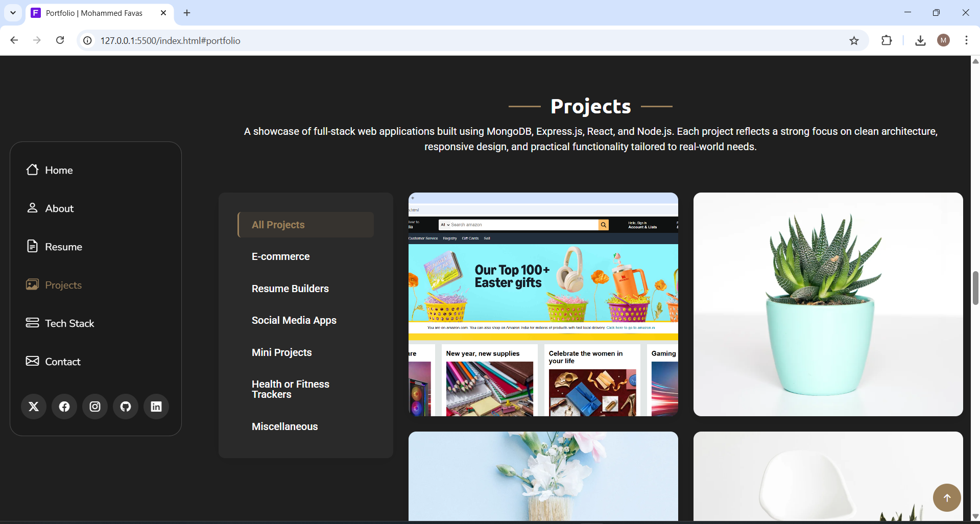Viewport: 980px width, 524px height.
Task: Open Chrome downloads icon
Action: click(920, 40)
